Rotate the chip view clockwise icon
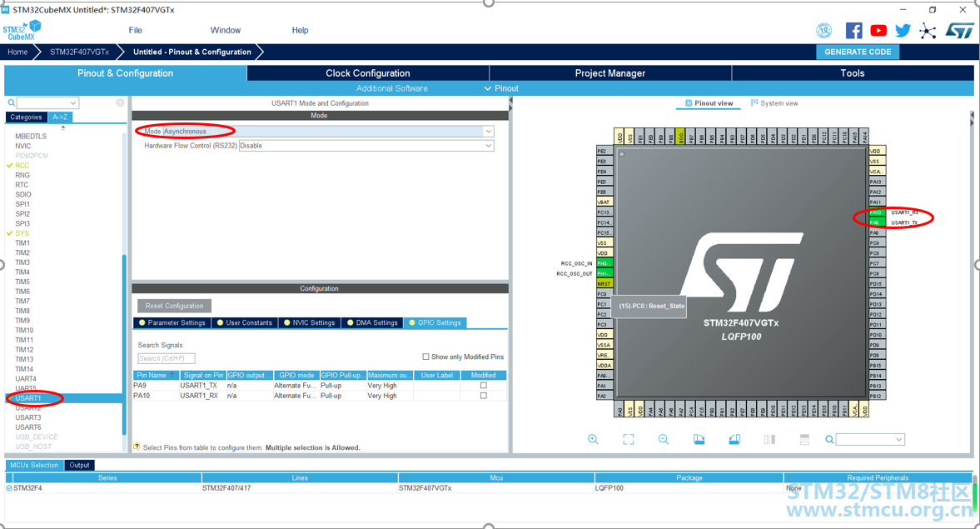 click(699, 440)
